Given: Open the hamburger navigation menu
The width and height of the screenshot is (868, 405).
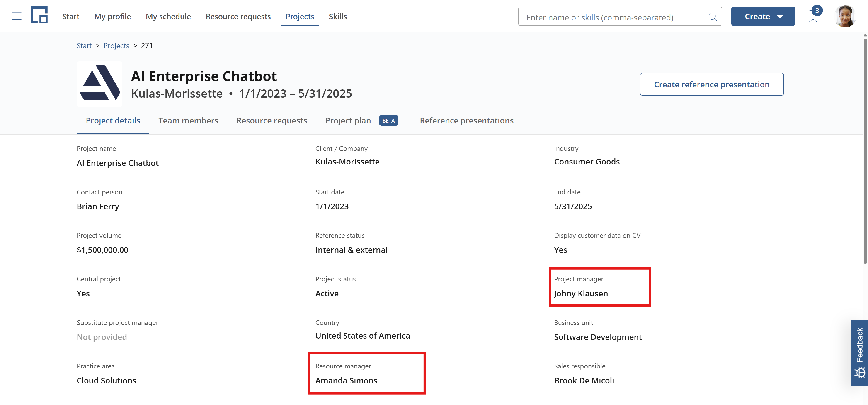Looking at the screenshot, I should 16,16.
